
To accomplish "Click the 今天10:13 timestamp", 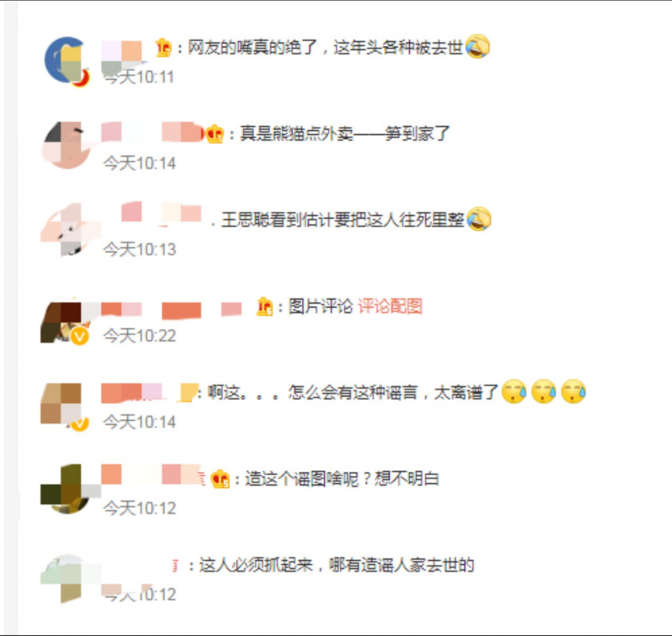I will pos(140,249).
